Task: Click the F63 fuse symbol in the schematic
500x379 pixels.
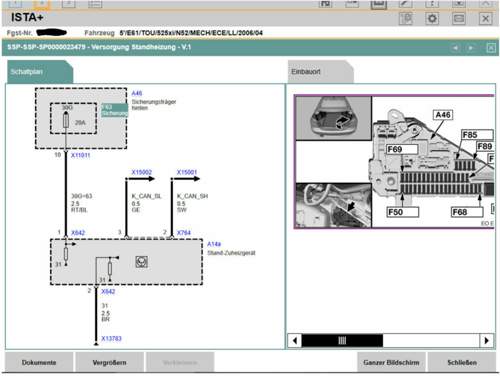Action: [x=66, y=120]
